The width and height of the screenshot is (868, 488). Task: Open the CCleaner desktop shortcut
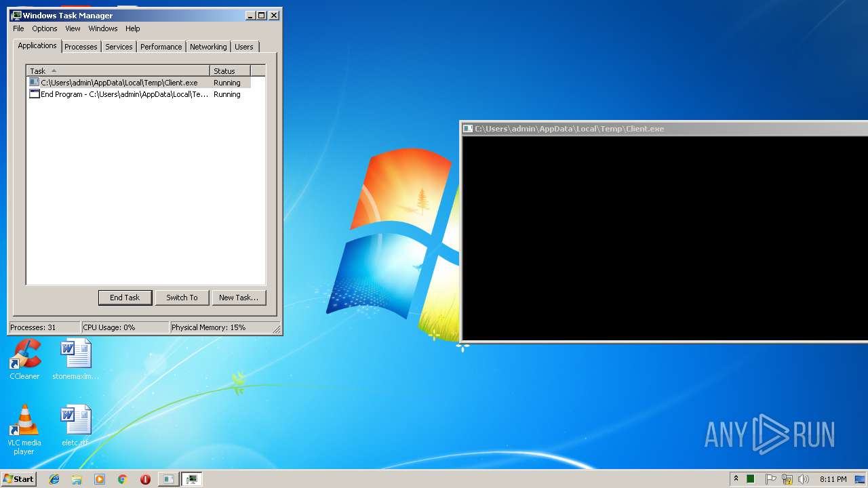pyautogui.click(x=25, y=359)
